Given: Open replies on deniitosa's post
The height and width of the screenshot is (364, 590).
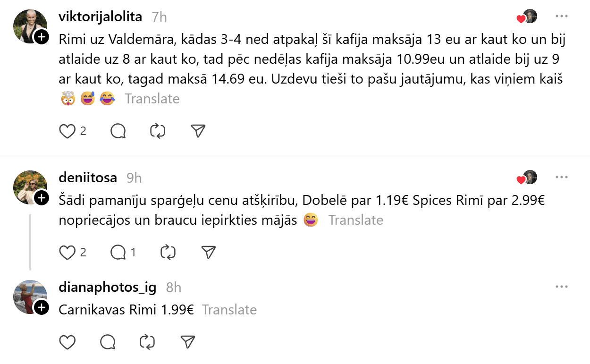Looking at the screenshot, I should pyautogui.click(x=118, y=253).
